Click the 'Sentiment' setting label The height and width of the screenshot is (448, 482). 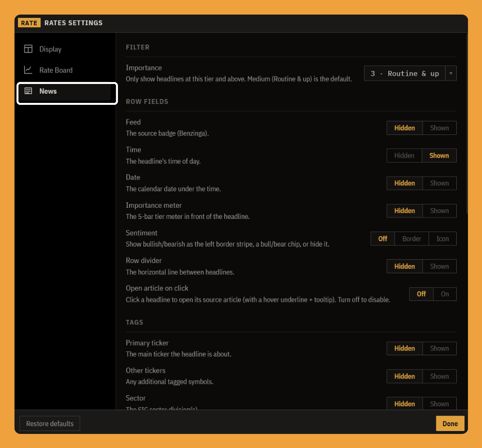pyautogui.click(x=141, y=233)
